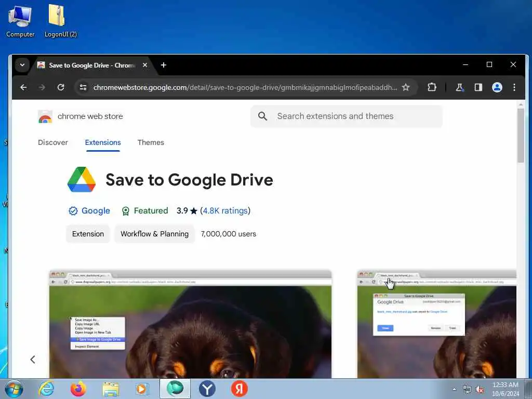The height and width of the screenshot is (399, 532).
Task: Go back using the browser back arrow
Action: coord(23,87)
